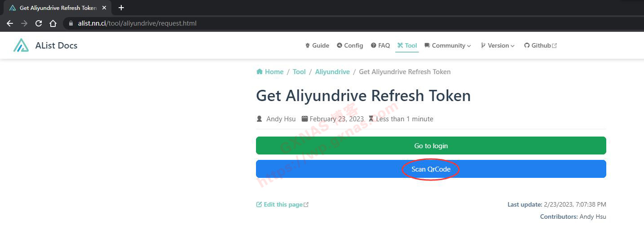Click the Contributors: Andy Hsu text
This screenshot has width=644, height=234.
pos(573,216)
